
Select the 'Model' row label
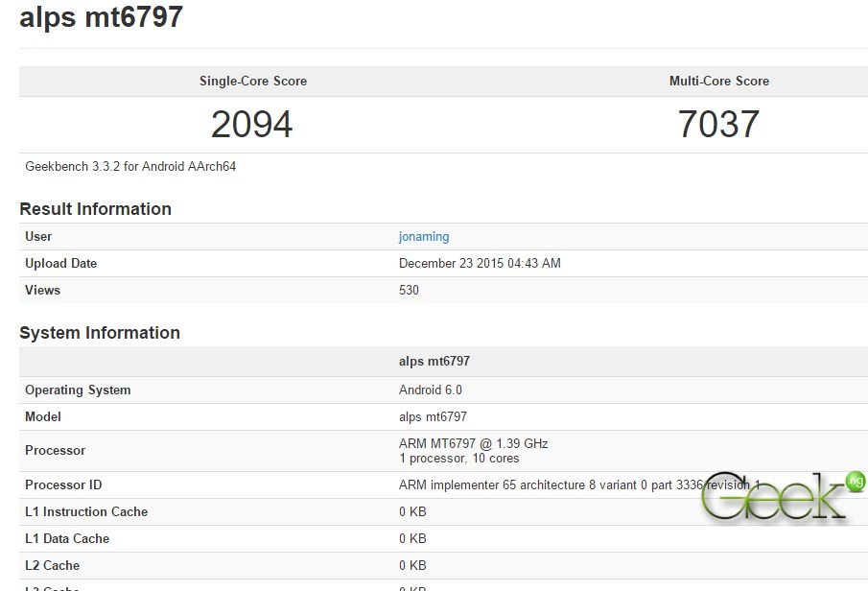coord(43,417)
